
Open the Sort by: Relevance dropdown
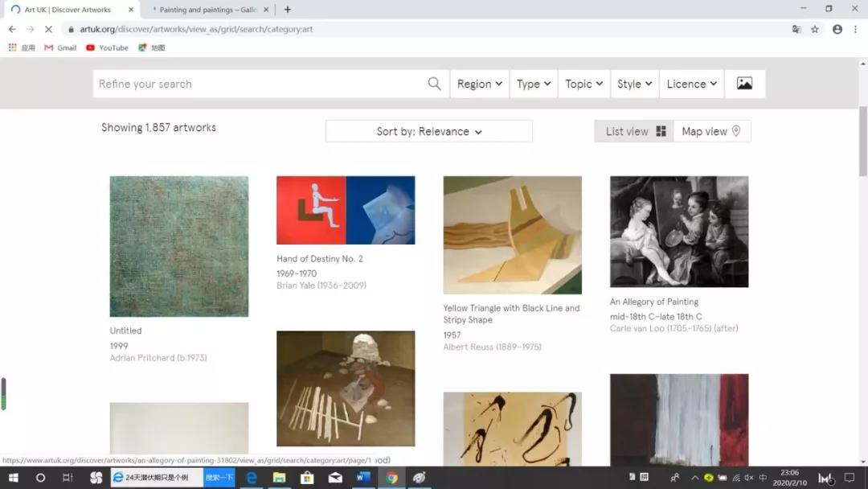coord(429,131)
